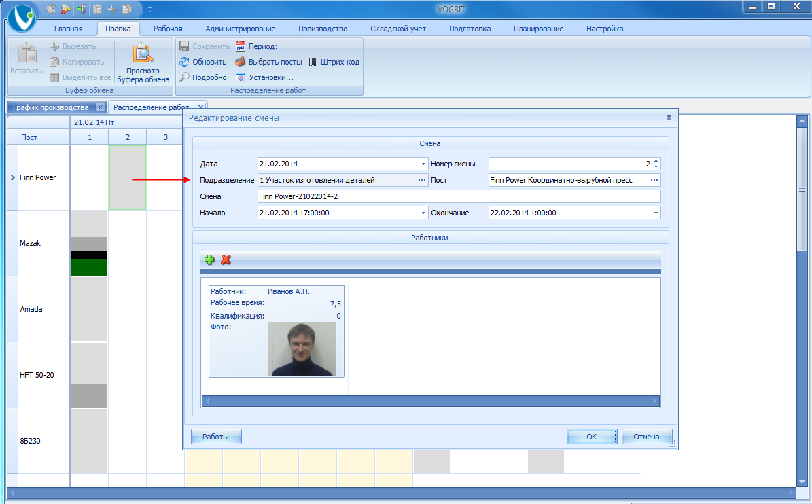Open the Окончание datetime dropdown
This screenshot has height=504, width=812.
tap(656, 213)
